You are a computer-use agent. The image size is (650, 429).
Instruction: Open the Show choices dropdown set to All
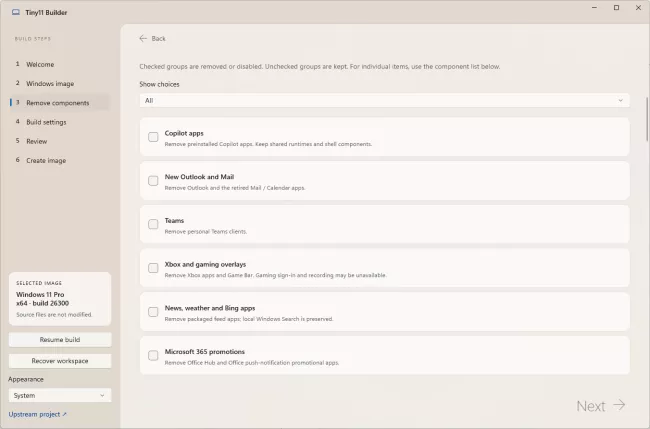click(384, 100)
